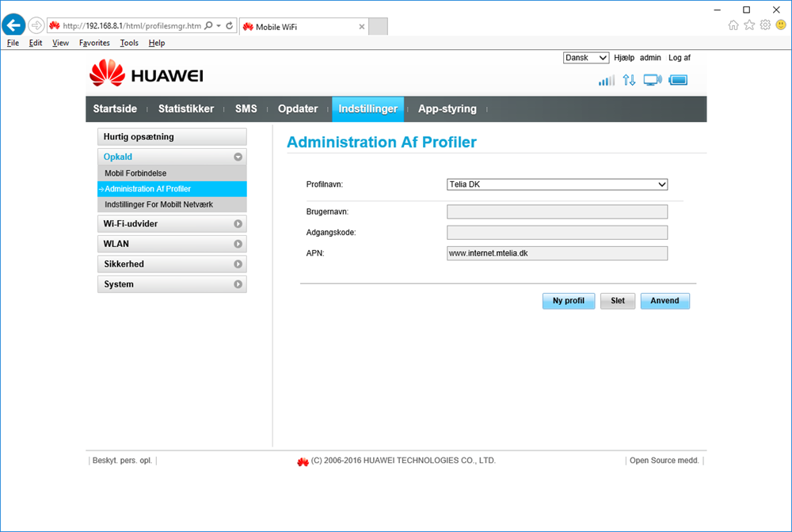The height and width of the screenshot is (532, 792).
Task: Open the browser Tools gear icon
Action: (x=766, y=25)
